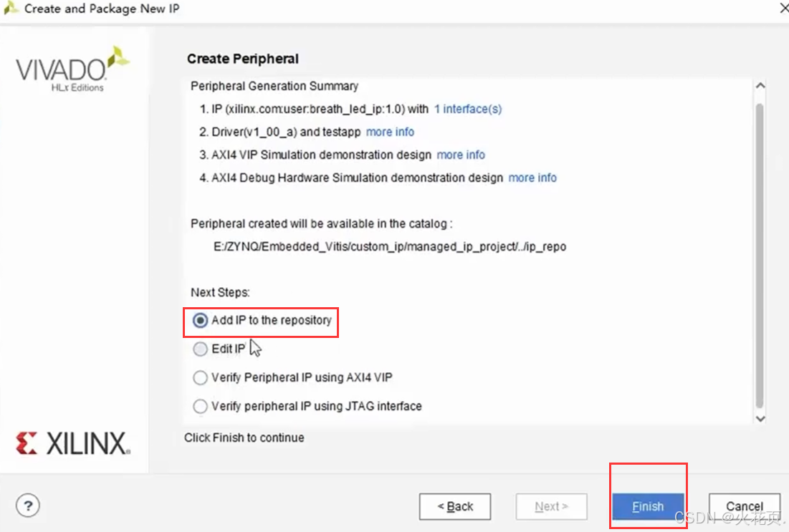Open more info for AXI4 VIP Simulation design
Viewport: 789px width, 532px height.
point(461,155)
